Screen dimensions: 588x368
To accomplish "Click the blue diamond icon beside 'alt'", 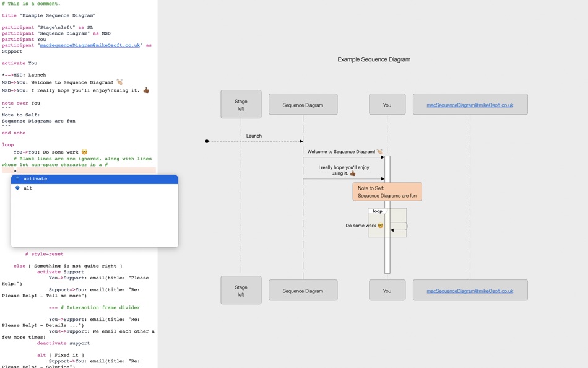I will pyautogui.click(x=17, y=188).
